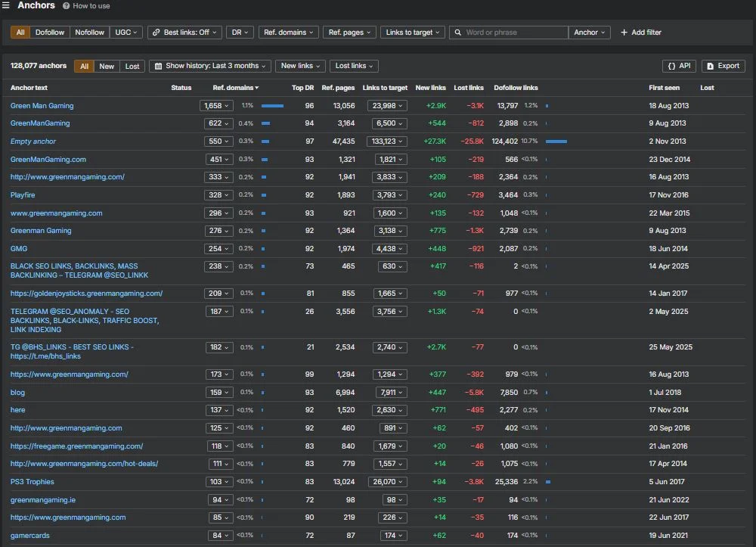Open the Green Man Gaming anchor link
The image size is (756, 547).
42,106
